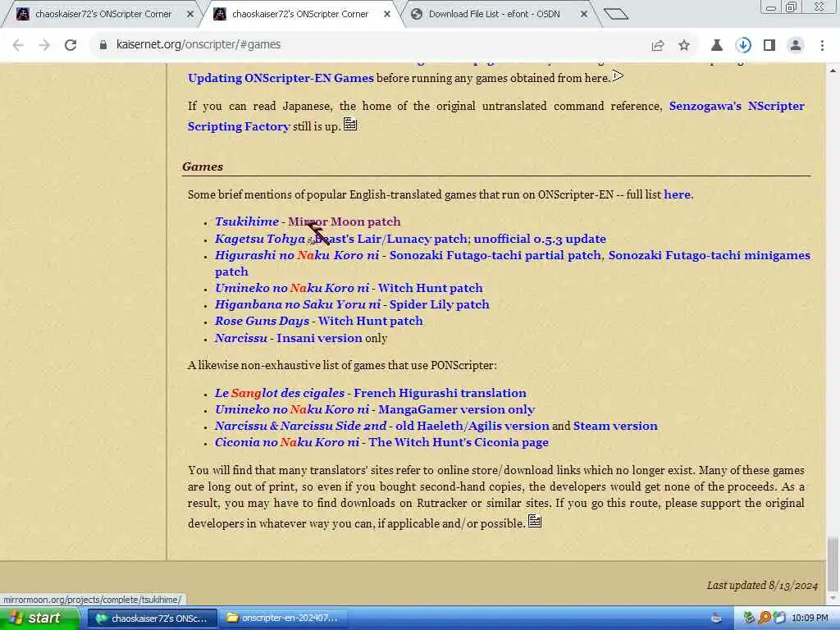This screenshot has width=840, height=630.
Task: Open the Rose Guns Days link
Action: (262, 322)
